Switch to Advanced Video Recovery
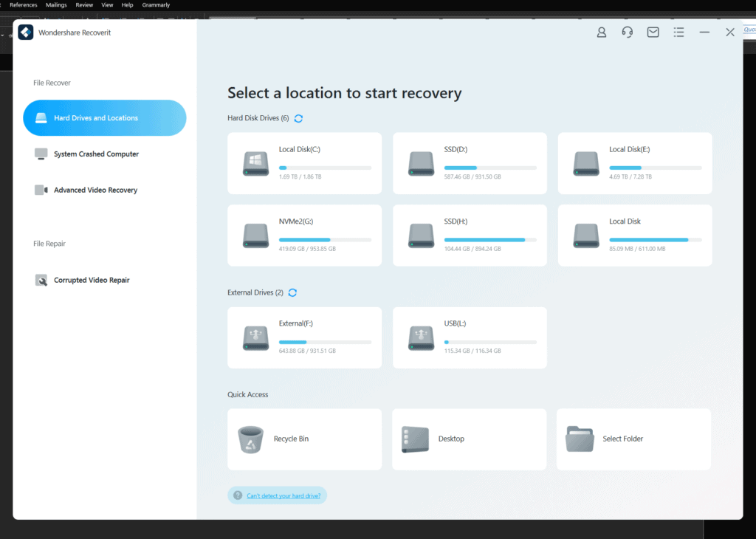 pos(95,190)
